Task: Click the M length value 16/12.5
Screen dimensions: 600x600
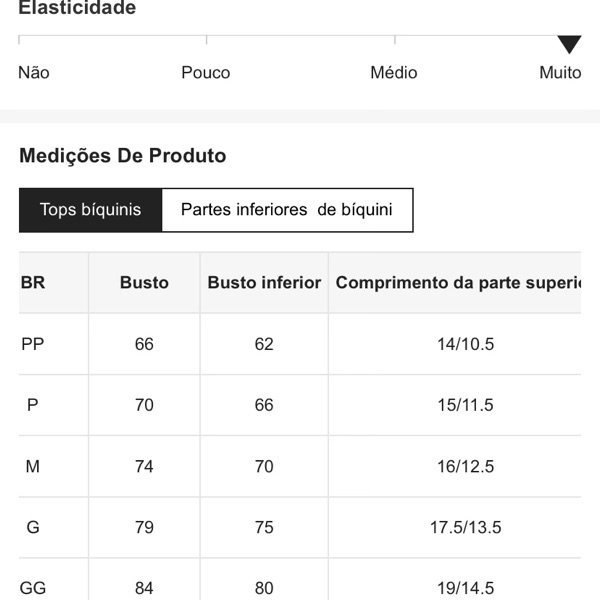Action: click(466, 467)
